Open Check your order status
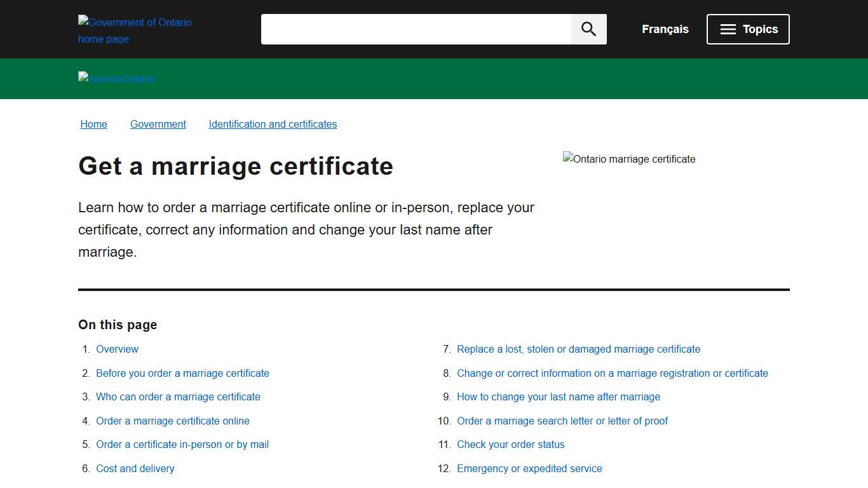Viewport: 868px width, 488px height. 510,444
